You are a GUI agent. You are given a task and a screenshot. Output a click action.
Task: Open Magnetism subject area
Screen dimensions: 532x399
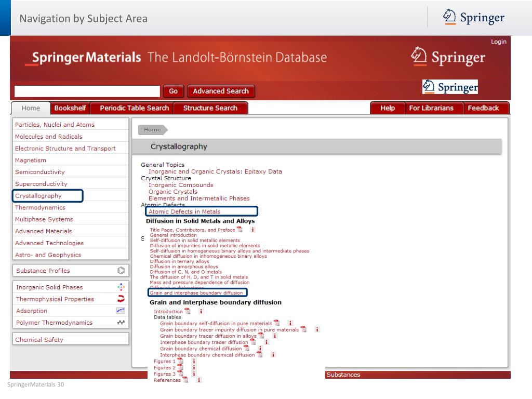(x=31, y=160)
